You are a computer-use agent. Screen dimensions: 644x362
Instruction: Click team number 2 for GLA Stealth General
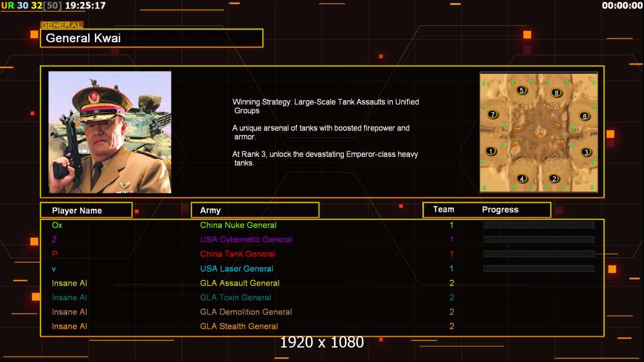coord(452,326)
